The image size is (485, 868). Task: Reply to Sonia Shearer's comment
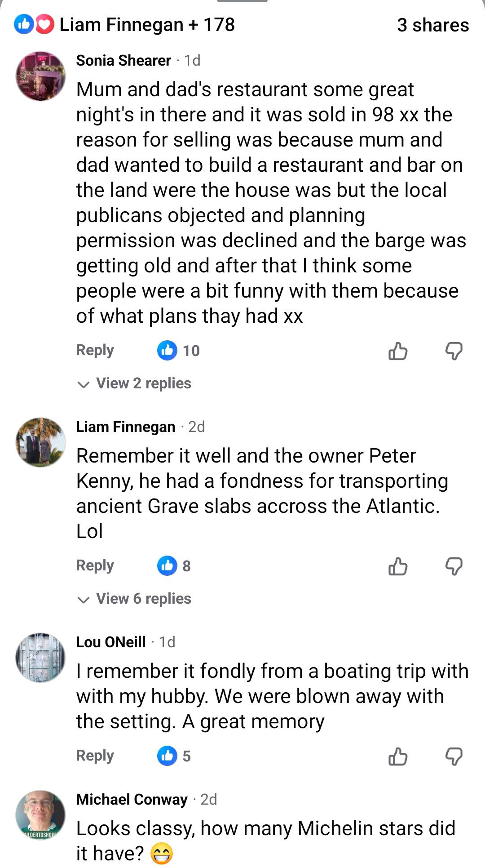click(94, 351)
